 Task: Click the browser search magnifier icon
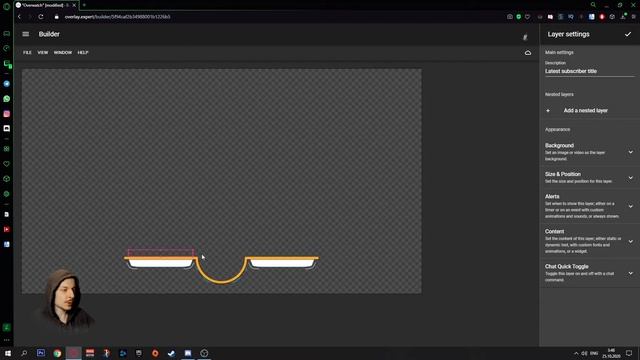click(593, 5)
